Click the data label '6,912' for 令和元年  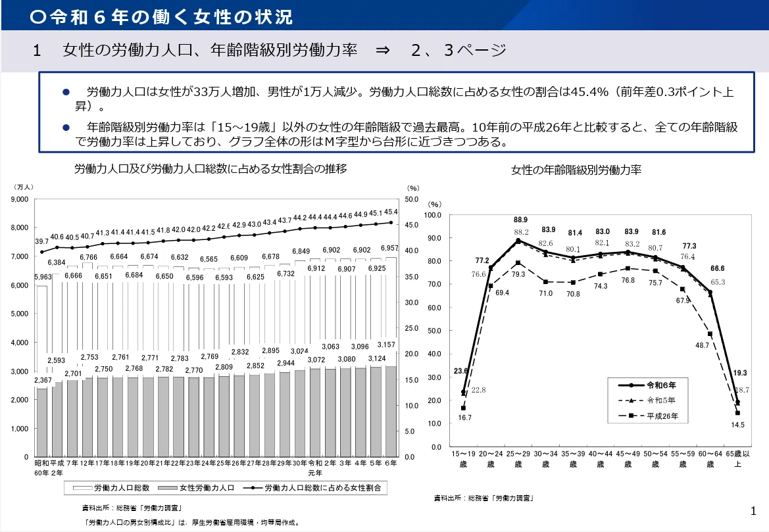316,268
